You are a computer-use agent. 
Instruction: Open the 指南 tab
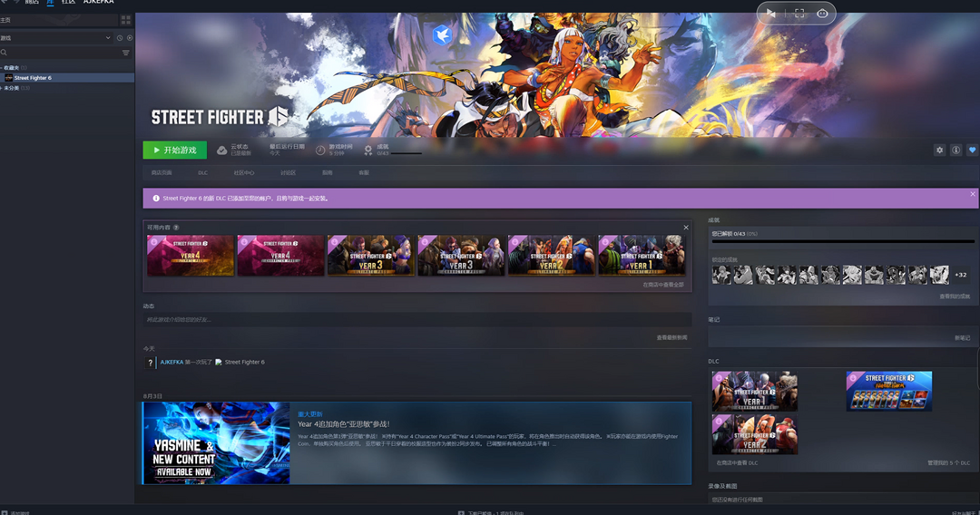pyautogui.click(x=327, y=173)
